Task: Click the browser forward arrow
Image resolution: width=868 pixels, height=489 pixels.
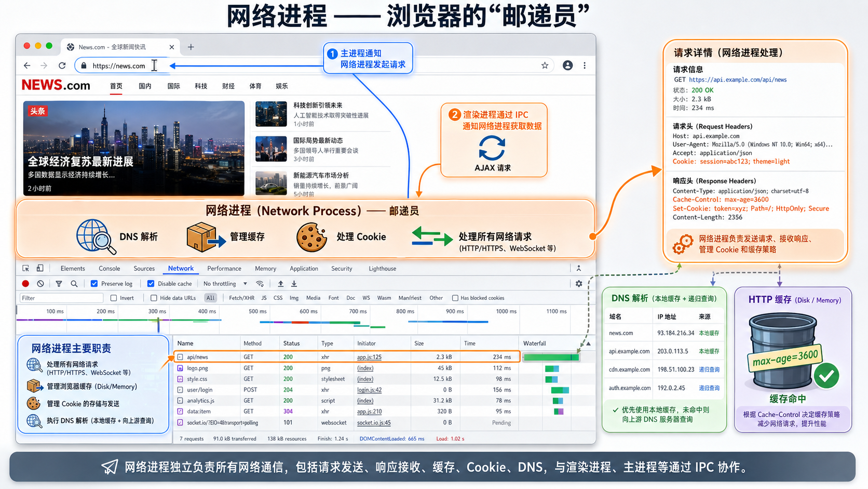Action: click(x=44, y=65)
